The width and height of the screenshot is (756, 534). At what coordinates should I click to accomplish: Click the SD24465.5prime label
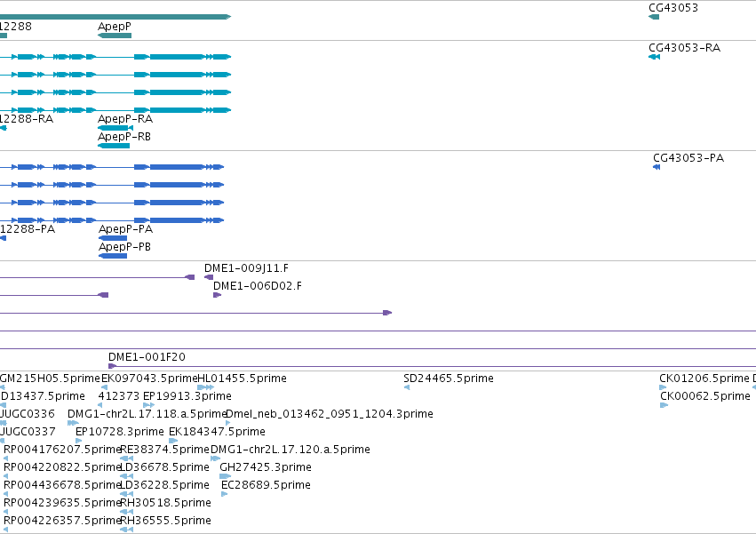pos(449,379)
